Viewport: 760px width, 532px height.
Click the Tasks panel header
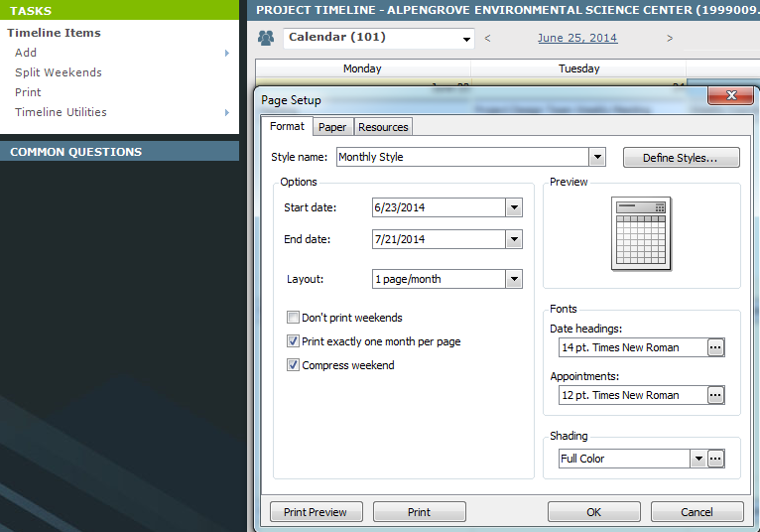[x=119, y=10]
